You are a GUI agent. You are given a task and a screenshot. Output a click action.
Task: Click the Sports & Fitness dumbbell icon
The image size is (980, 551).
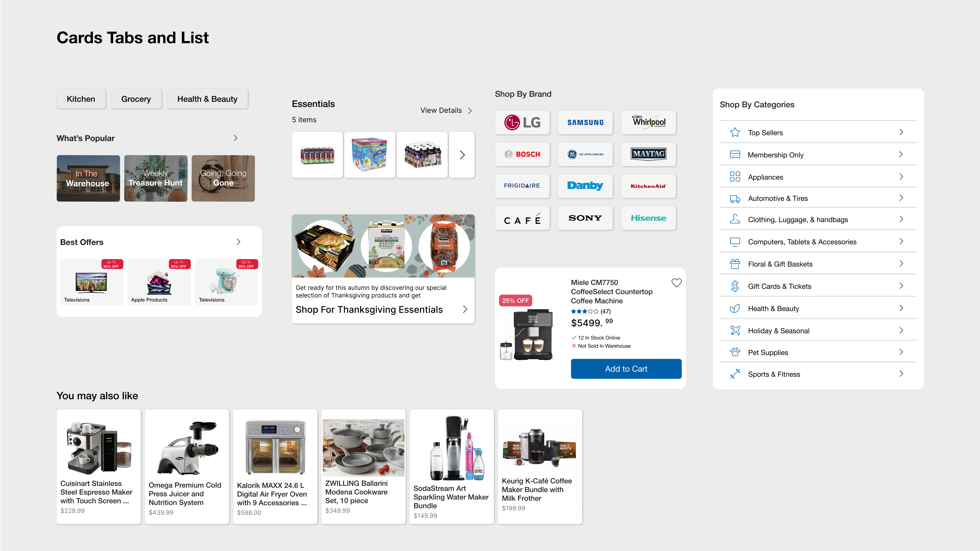(735, 374)
